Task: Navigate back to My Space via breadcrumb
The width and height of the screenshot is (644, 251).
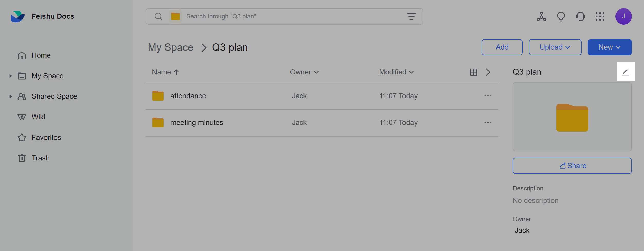Action: (x=170, y=47)
